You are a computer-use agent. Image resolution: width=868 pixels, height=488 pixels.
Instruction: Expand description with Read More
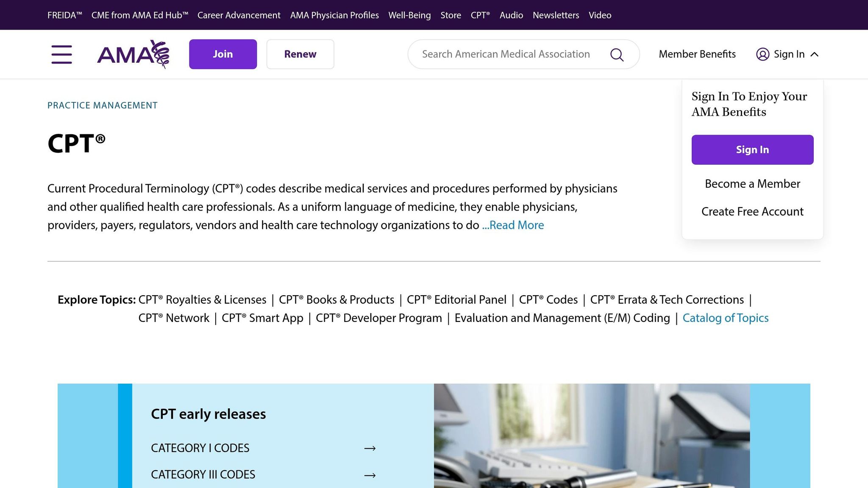point(513,225)
